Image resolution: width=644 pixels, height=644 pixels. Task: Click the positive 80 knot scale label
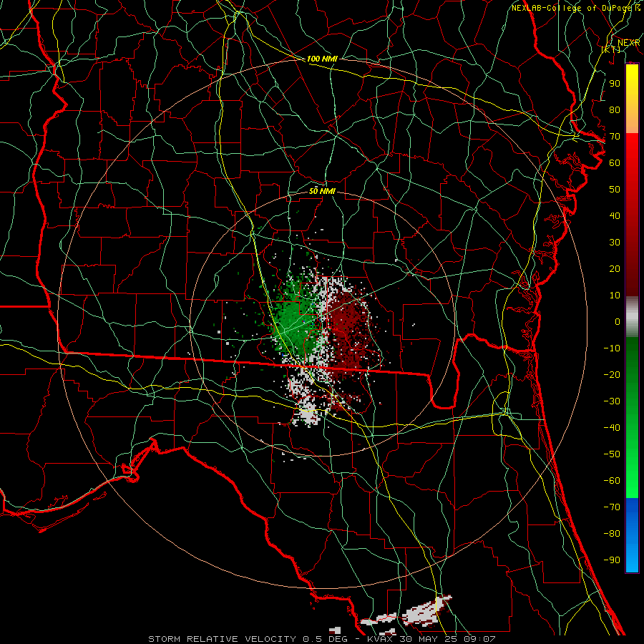pyautogui.click(x=615, y=109)
